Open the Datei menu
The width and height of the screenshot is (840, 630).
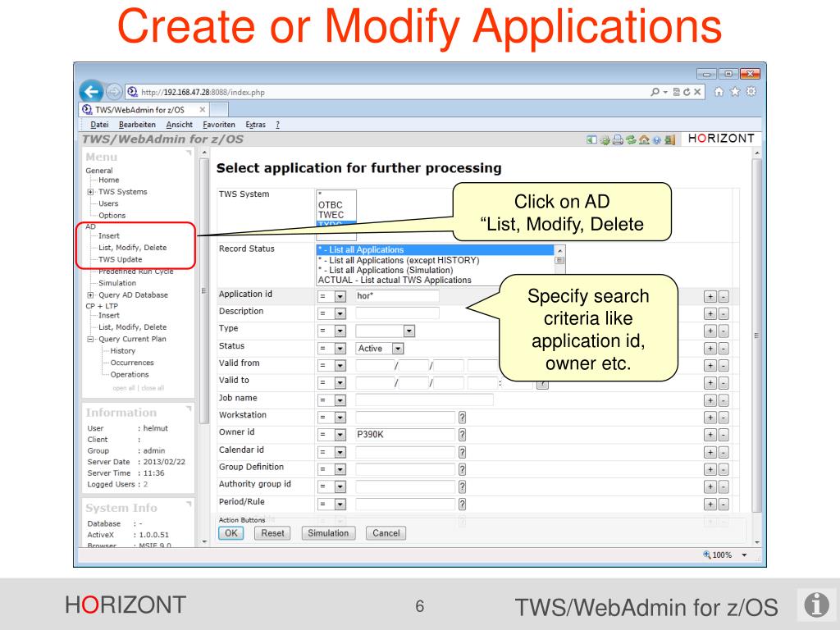coord(99,125)
